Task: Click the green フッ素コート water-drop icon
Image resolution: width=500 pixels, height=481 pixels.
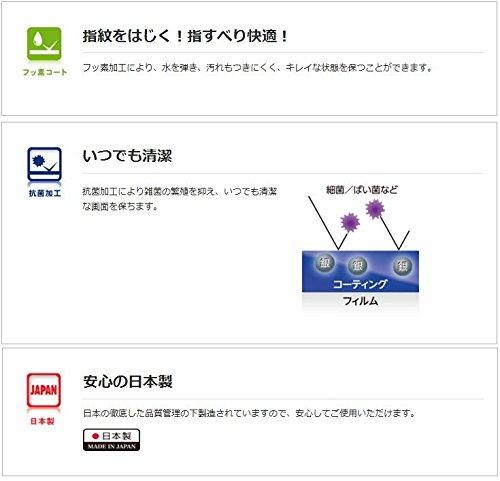Action: [44, 44]
